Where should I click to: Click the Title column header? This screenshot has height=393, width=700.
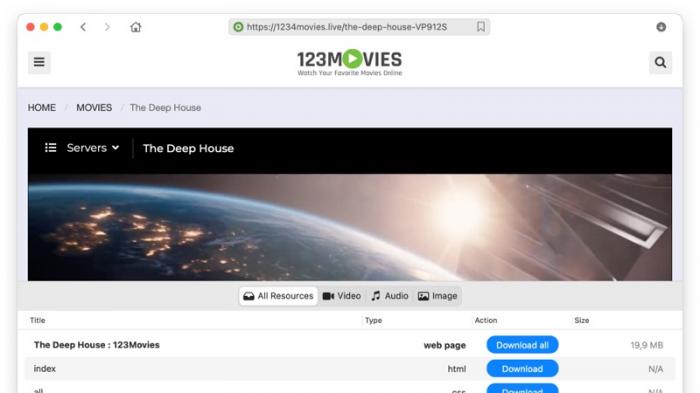pyautogui.click(x=38, y=320)
